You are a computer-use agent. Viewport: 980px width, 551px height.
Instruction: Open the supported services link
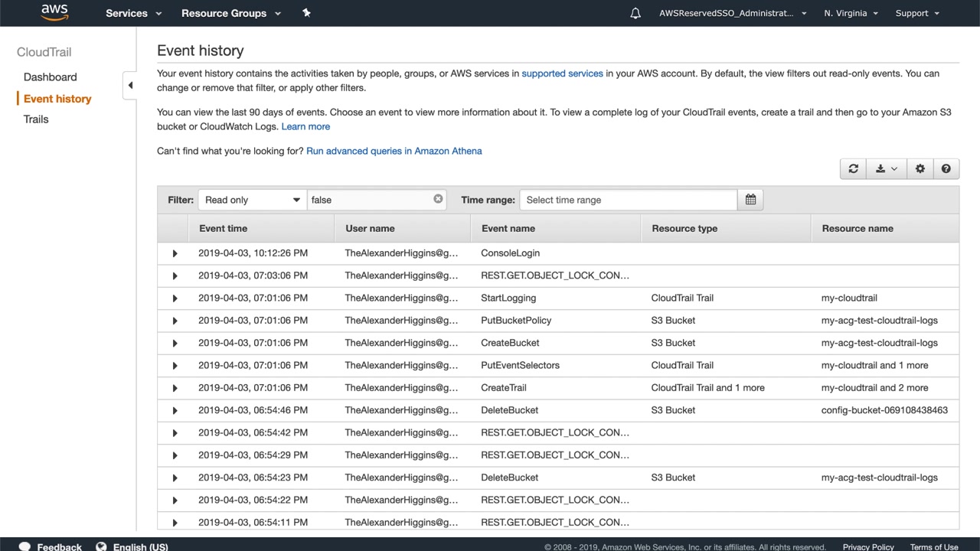562,73
